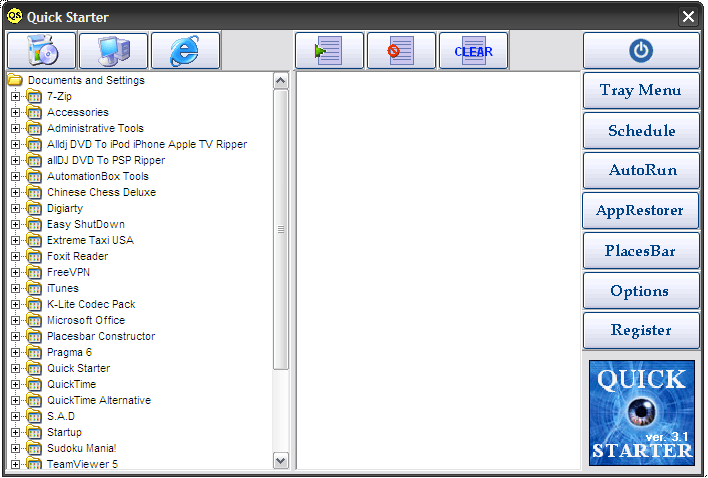Screen dimensions: 708x478
Task: Click the tree vertical scrollbar thumb
Action: point(280,229)
